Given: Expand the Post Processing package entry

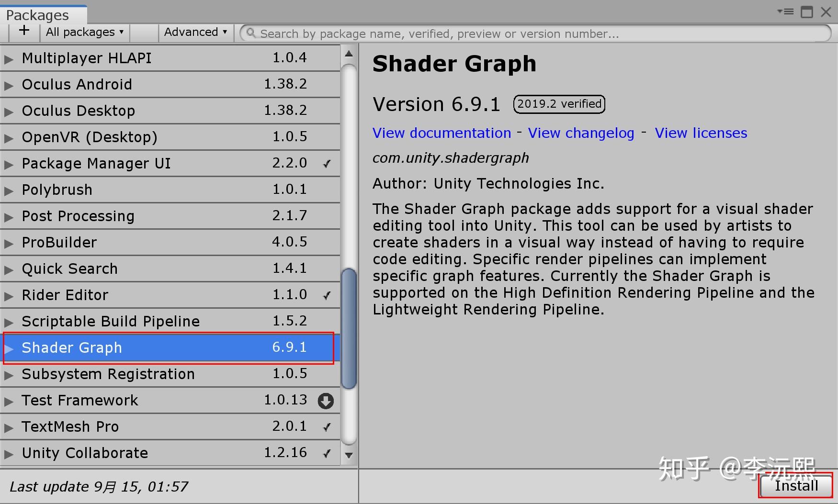Looking at the screenshot, I should (9, 216).
